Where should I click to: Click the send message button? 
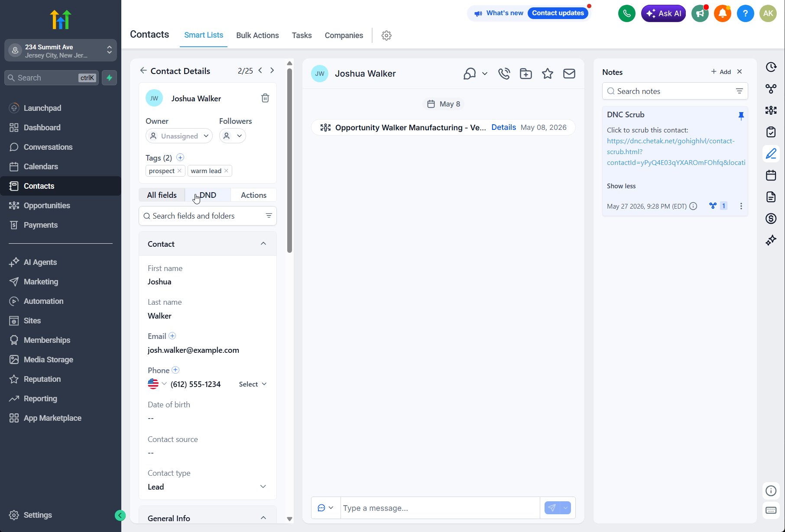551,508
